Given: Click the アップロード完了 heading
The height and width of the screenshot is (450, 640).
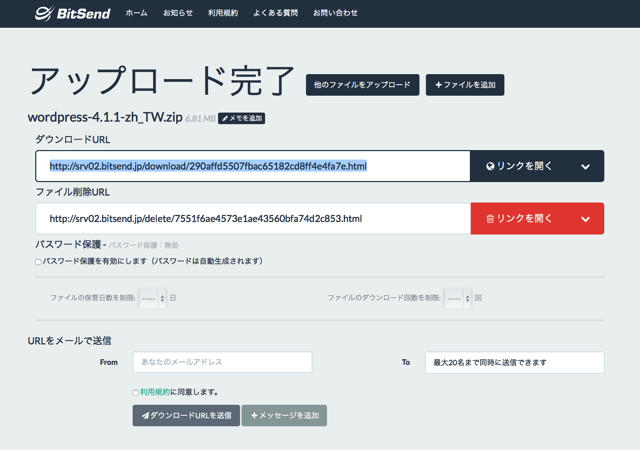Looking at the screenshot, I should pos(162,81).
